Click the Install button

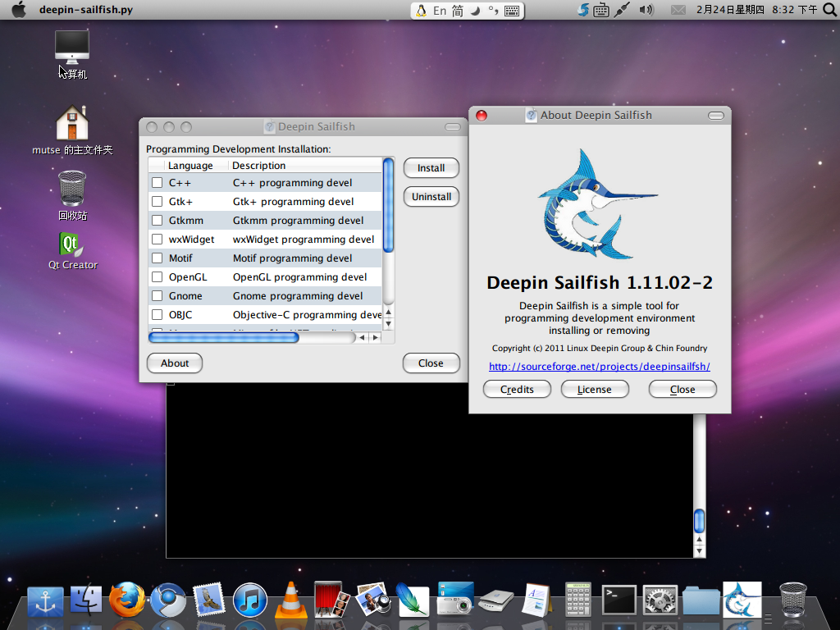click(x=431, y=167)
